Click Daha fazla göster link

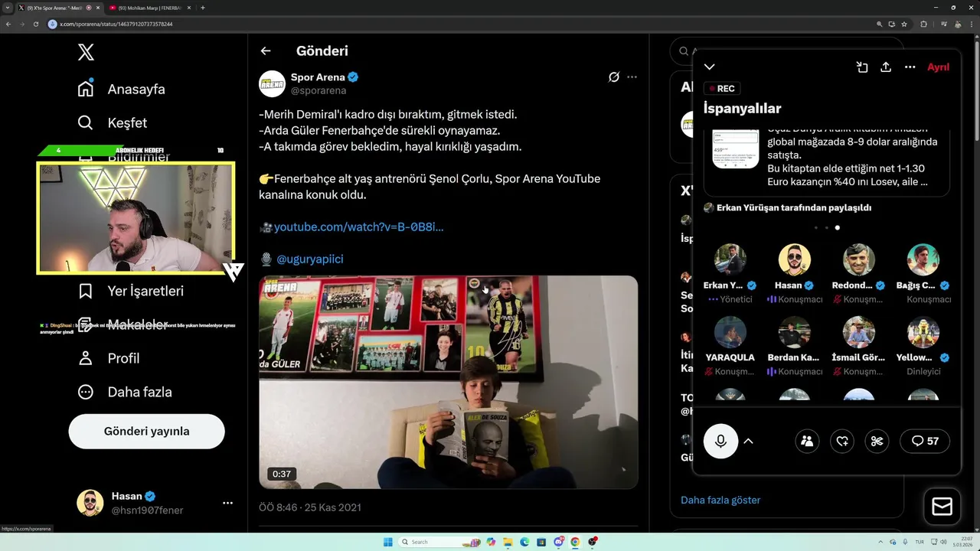720,500
